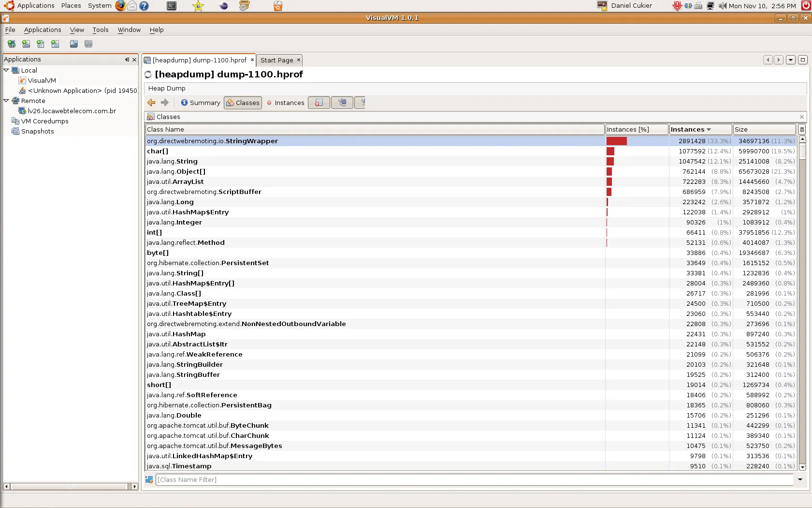Collapse the Remote tree node
Screen dimensions: 812x508
pyautogui.click(x=6, y=101)
